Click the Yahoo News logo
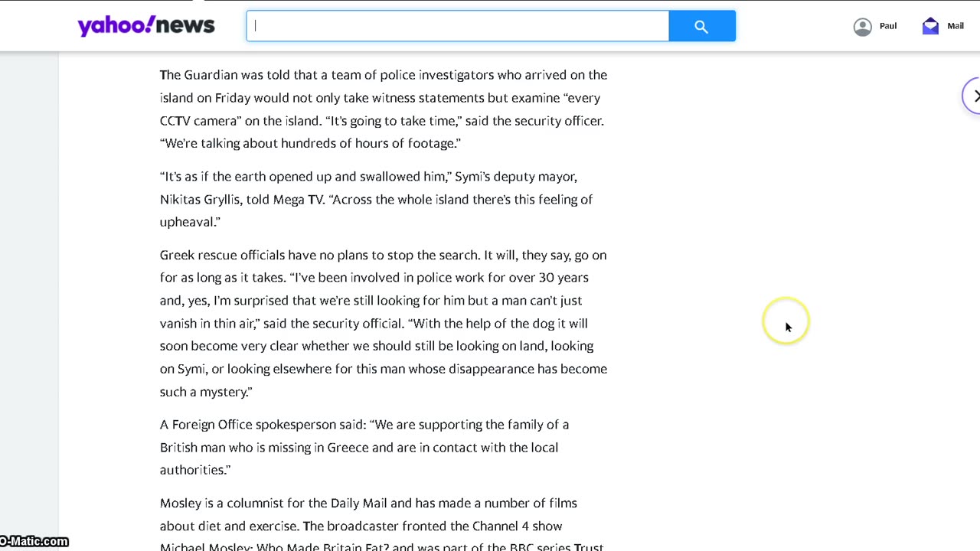980x551 pixels. click(146, 26)
